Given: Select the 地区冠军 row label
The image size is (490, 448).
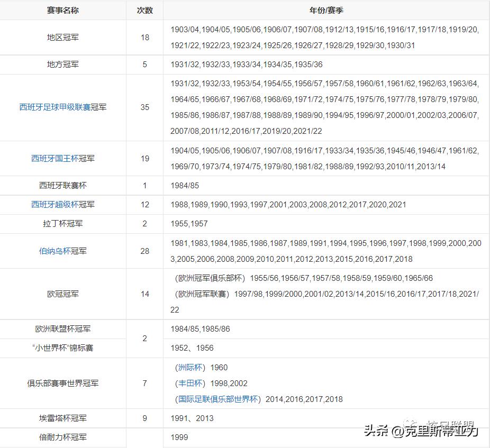Looking at the screenshot, I should [x=62, y=37].
